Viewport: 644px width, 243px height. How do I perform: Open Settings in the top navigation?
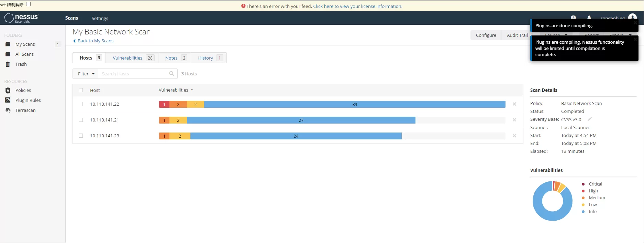click(100, 18)
